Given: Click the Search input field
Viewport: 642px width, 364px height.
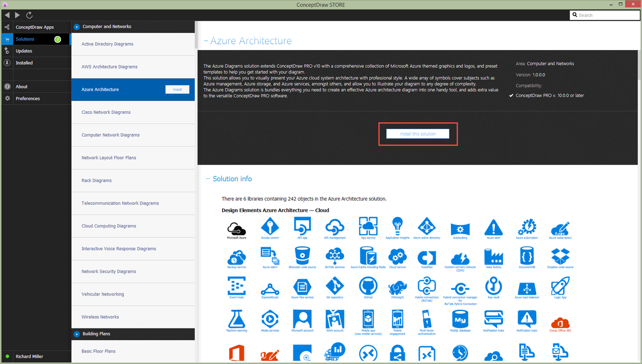Looking at the screenshot, I should coord(604,15).
